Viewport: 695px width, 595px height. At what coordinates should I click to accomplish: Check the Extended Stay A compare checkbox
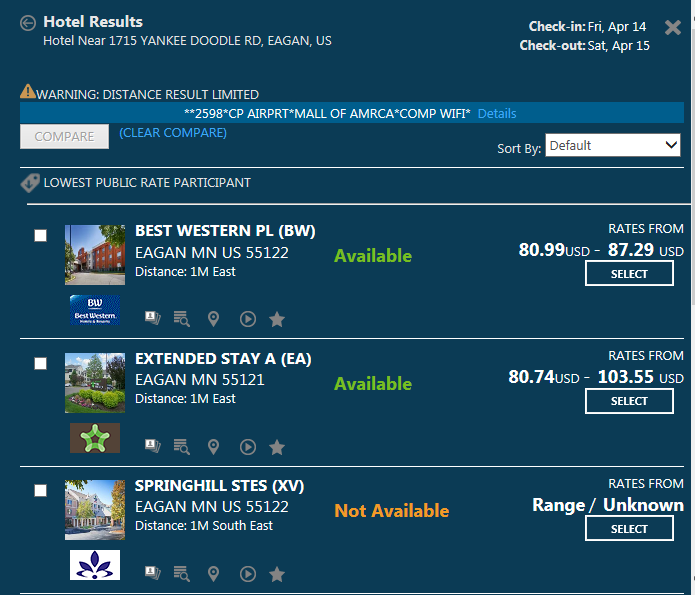click(40, 364)
